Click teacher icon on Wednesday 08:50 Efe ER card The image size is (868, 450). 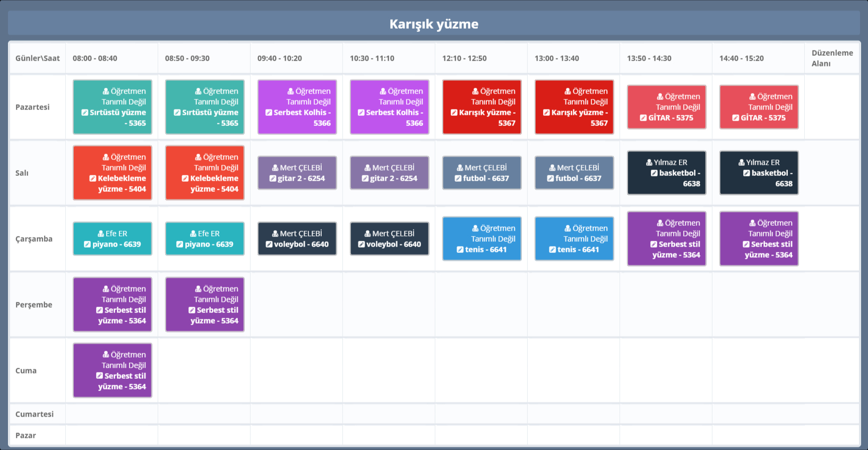coord(193,234)
